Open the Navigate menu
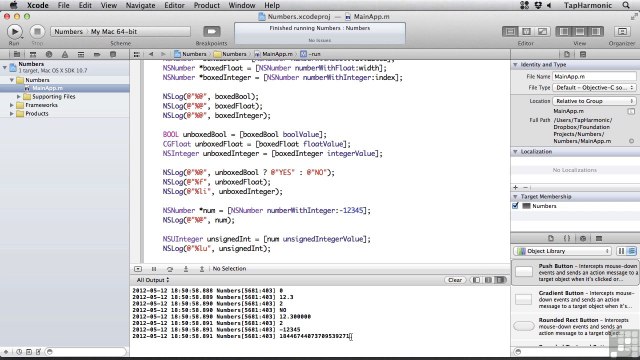 pos(140,5)
